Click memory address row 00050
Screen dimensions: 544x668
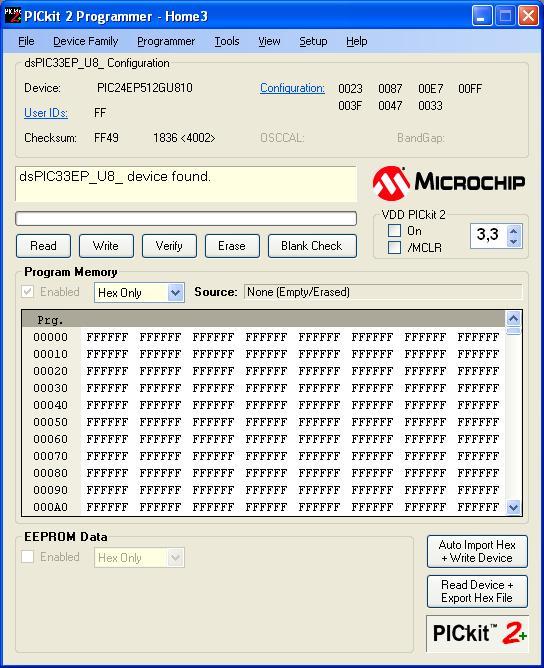[x=51, y=422]
